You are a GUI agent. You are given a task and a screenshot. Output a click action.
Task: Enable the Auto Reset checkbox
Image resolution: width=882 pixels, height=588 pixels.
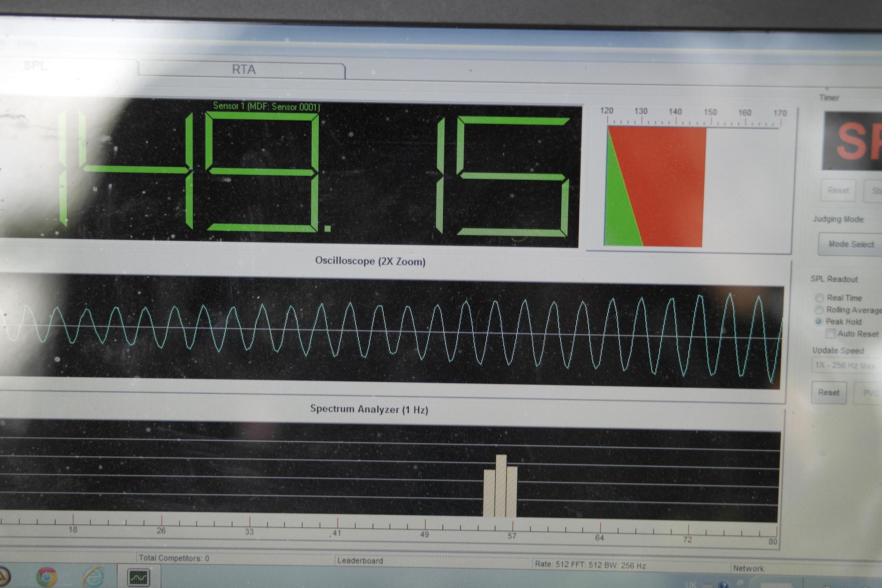point(830,333)
